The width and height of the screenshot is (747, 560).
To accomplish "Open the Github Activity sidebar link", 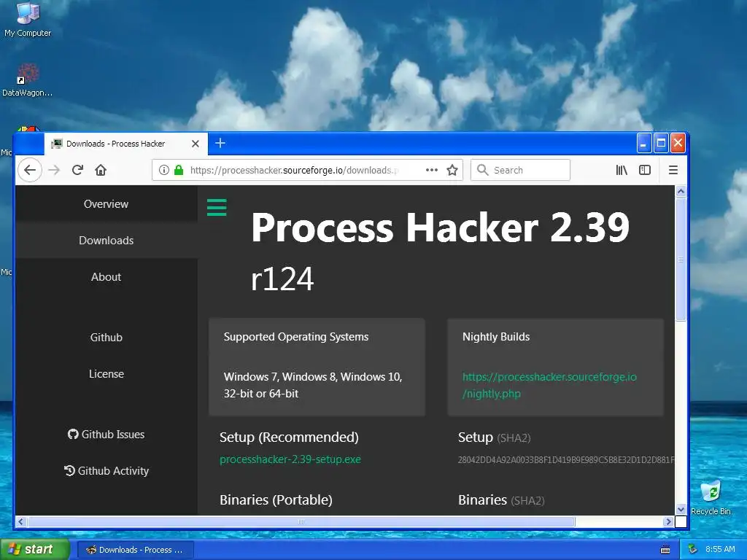I will click(106, 471).
